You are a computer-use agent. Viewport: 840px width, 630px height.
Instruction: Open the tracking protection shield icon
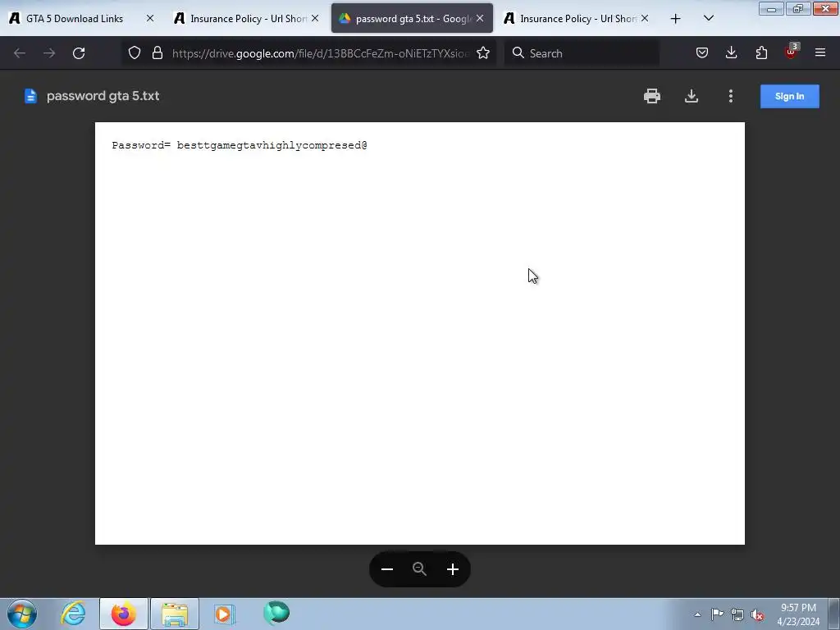135,53
